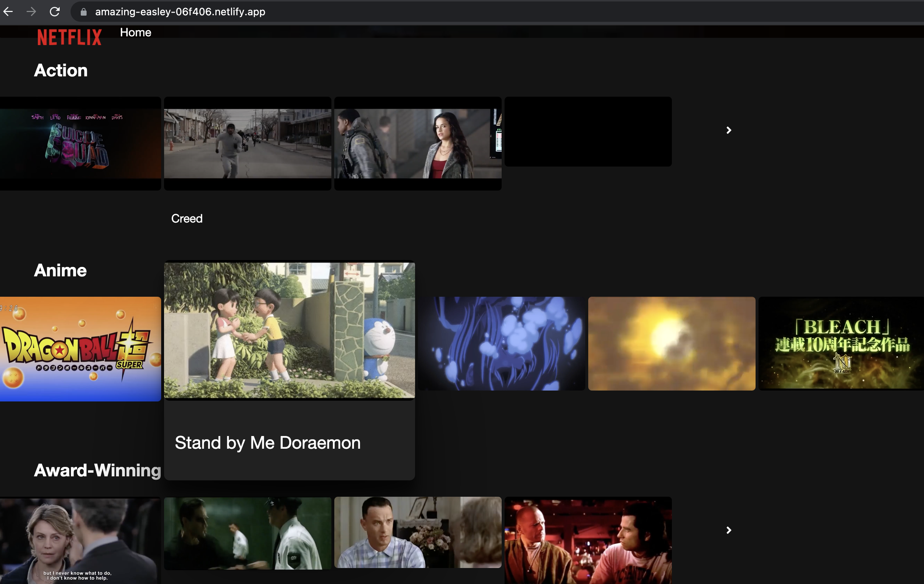Click the Action category heading
Screen dimensions: 924x584
(61, 71)
